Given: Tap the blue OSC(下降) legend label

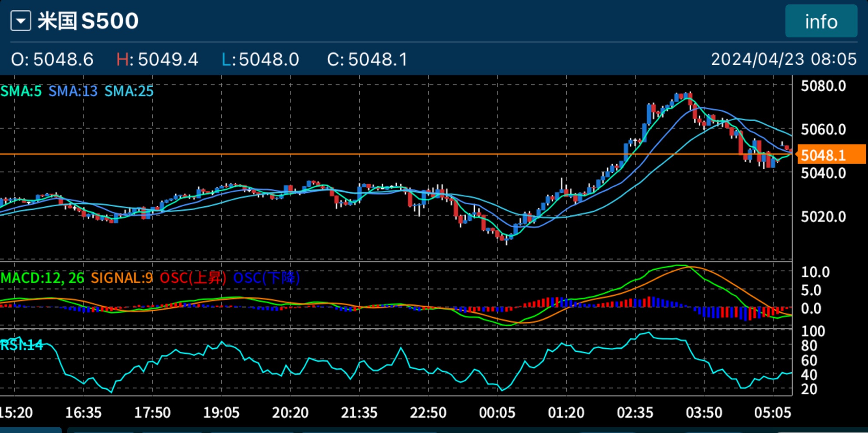Looking at the screenshot, I should (x=266, y=278).
